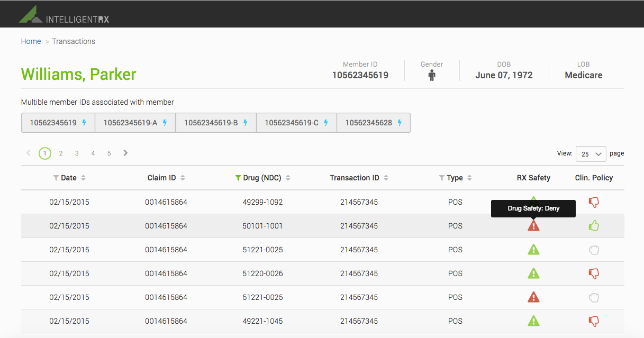Click the multiple member IDs associated text

[97, 102]
